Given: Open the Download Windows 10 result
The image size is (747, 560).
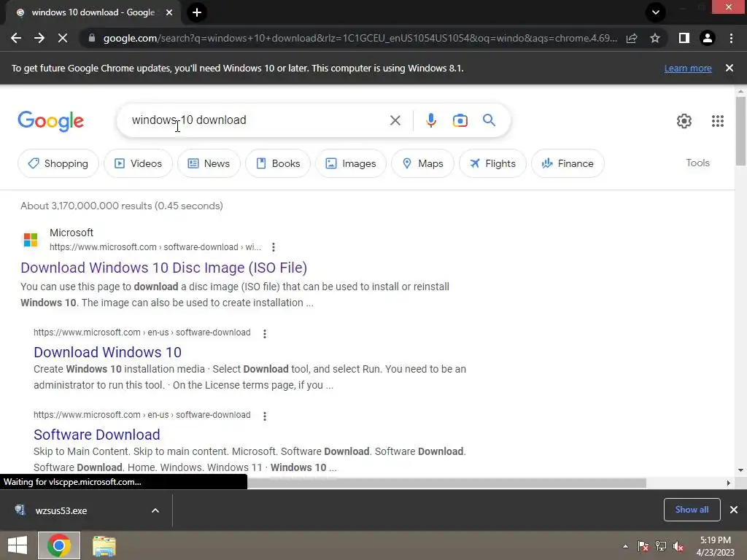Looking at the screenshot, I should (108, 352).
